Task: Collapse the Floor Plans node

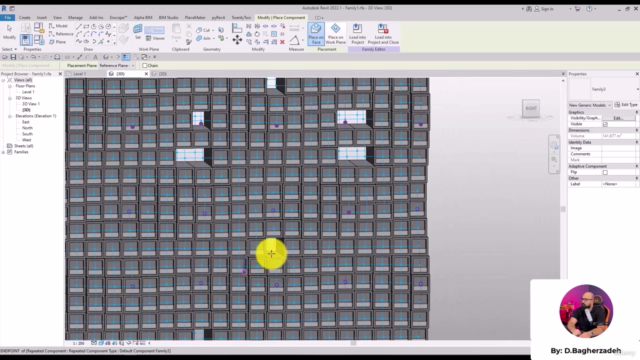Action: (x=10, y=86)
